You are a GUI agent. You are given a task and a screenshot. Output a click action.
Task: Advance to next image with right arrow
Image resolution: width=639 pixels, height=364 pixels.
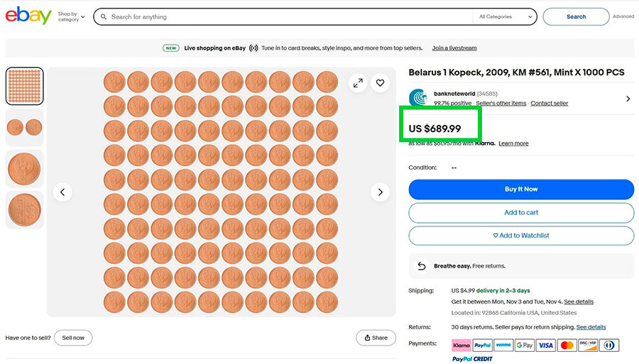(381, 192)
